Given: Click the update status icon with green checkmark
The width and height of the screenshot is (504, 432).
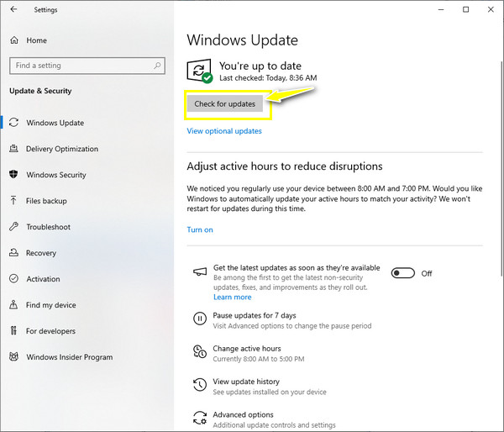Looking at the screenshot, I should tap(199, 71).
